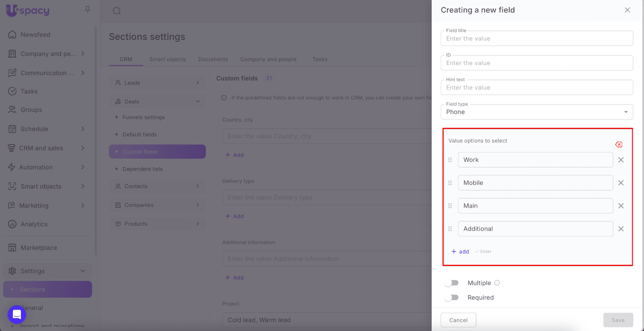
Task: Click the Field title input
Action: tap(537, 39)
